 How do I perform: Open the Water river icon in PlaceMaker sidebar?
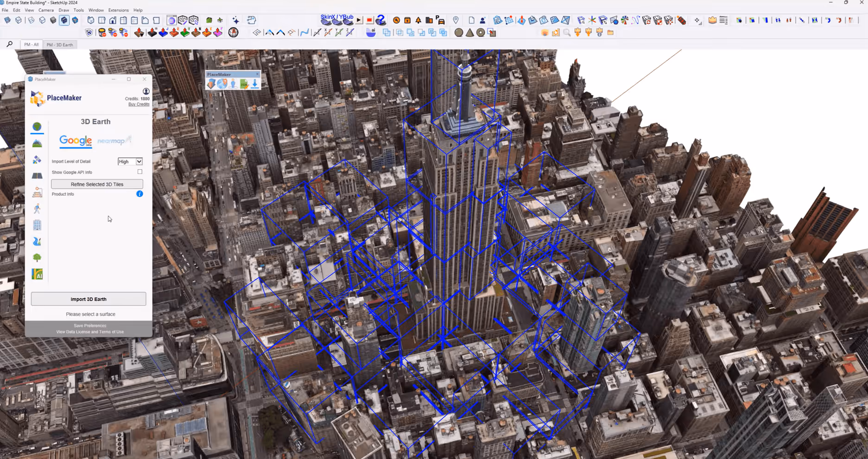pos(37,242)
